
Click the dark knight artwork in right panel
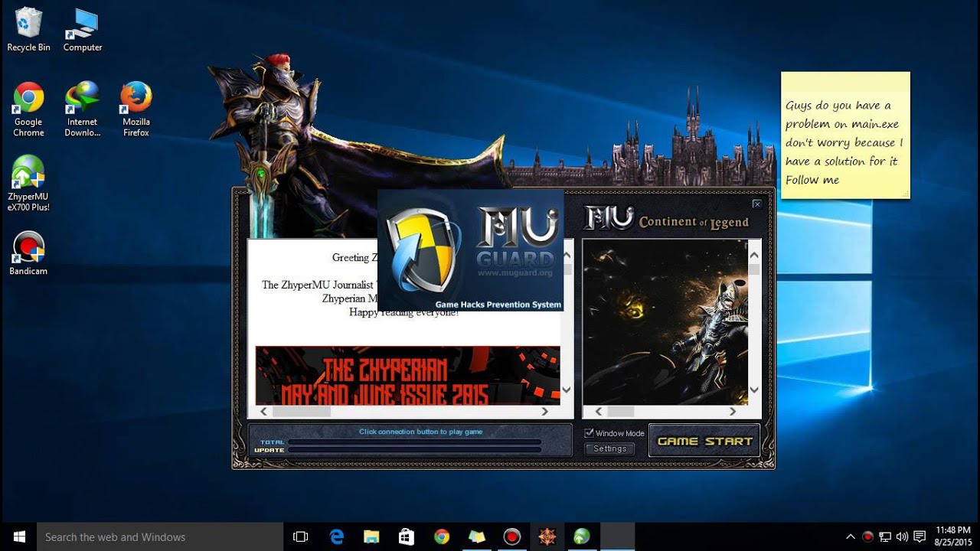pyautogui.click(x=665, y=322)
